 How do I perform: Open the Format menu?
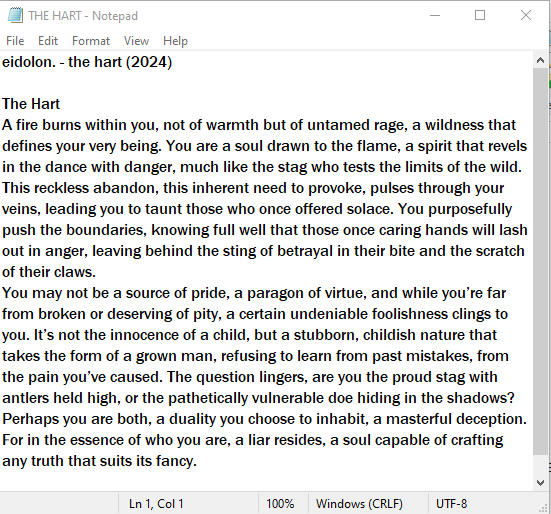click(x=91, y=41)
